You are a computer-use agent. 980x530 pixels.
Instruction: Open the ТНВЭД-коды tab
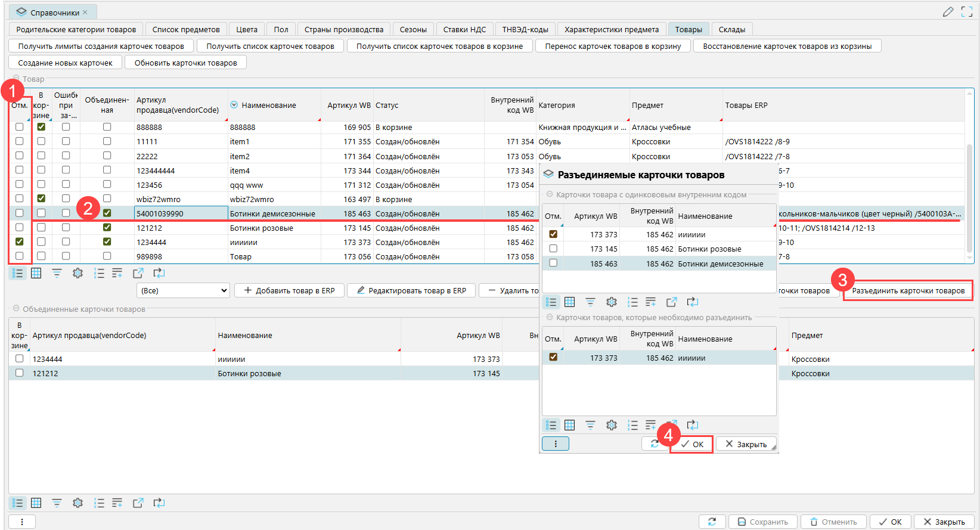pos(525,29)
